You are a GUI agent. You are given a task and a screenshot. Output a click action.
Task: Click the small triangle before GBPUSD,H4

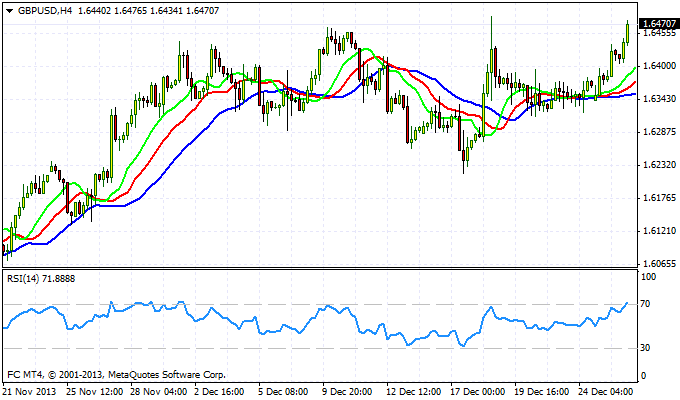click(10, 11)
